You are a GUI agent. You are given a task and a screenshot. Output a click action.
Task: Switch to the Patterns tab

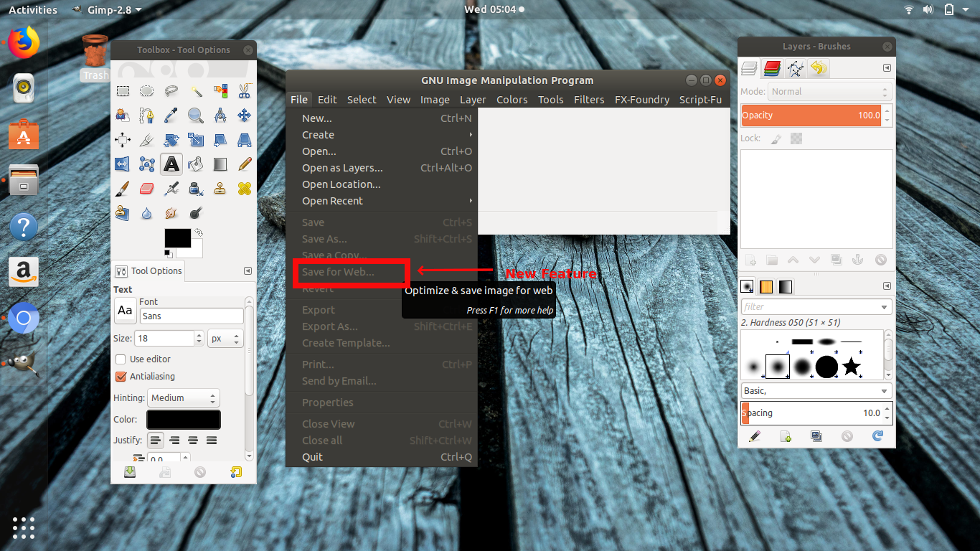click(x=766, y=286)
